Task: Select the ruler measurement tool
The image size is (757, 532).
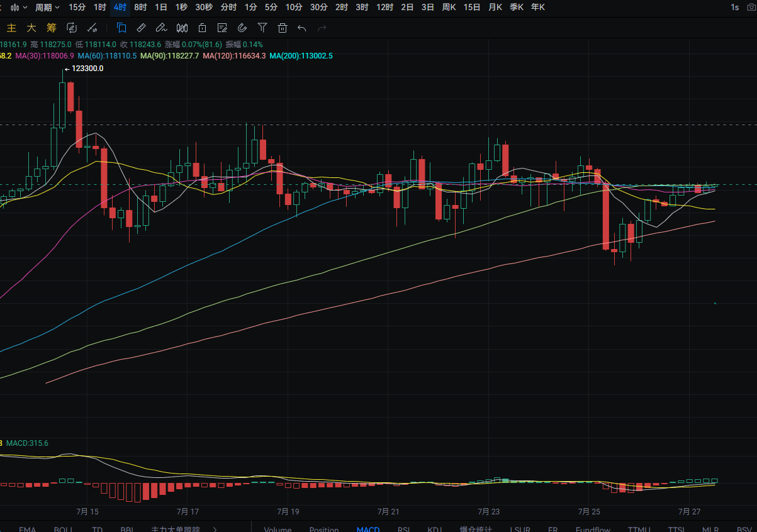Action: click(x=142, y=28)
